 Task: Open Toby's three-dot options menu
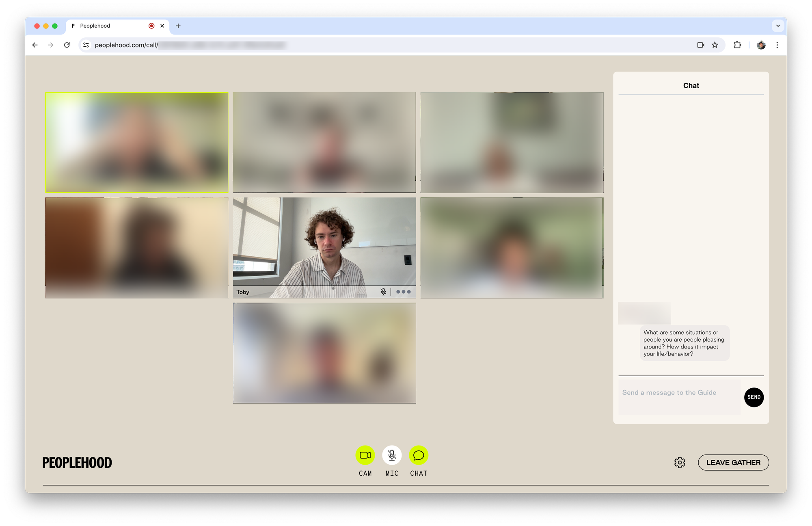coord(403,292)
